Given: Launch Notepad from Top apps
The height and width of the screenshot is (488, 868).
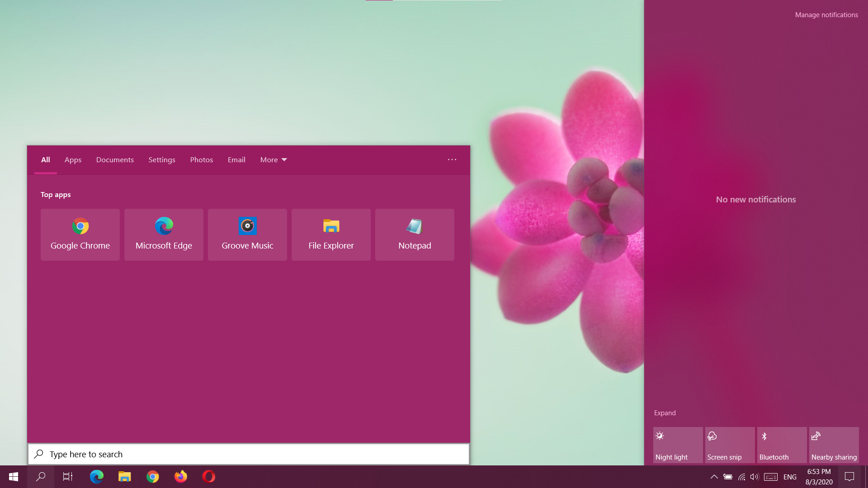Looking at the screenshot, I should point(415,235).
